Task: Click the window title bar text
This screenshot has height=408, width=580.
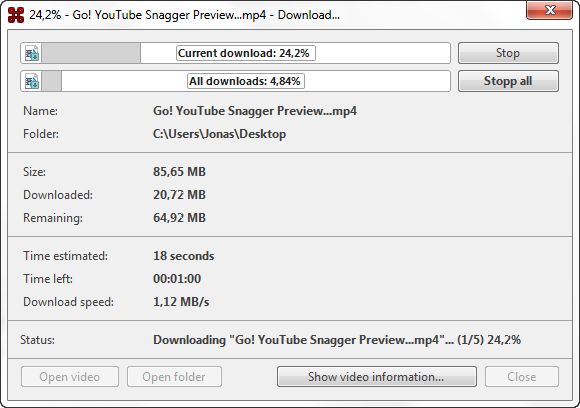Action: pos(184,15)
